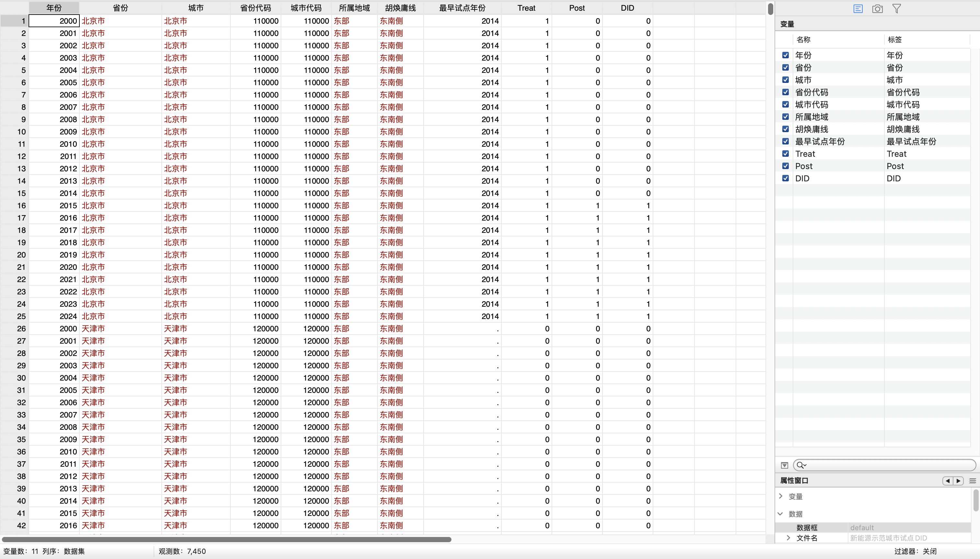Uncheck the DID variable checkbox
The height and width of the screenshot is (559, 980).
(786, 178)
